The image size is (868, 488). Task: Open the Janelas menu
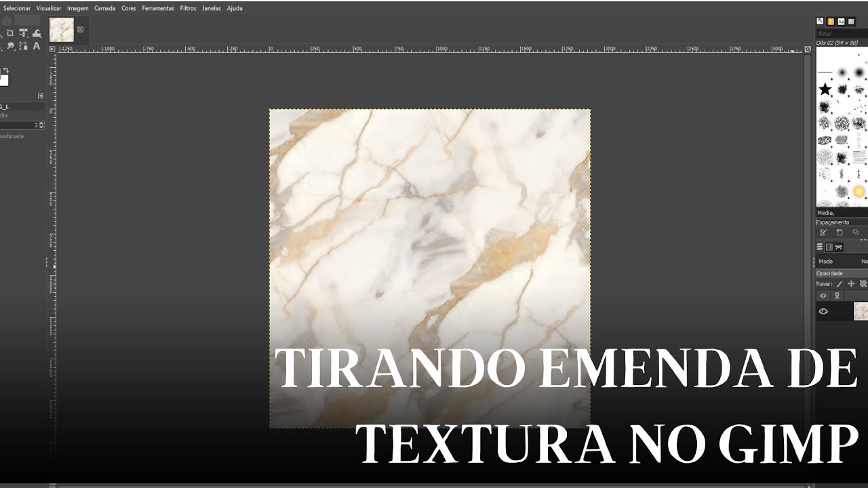tap(212, 8)
